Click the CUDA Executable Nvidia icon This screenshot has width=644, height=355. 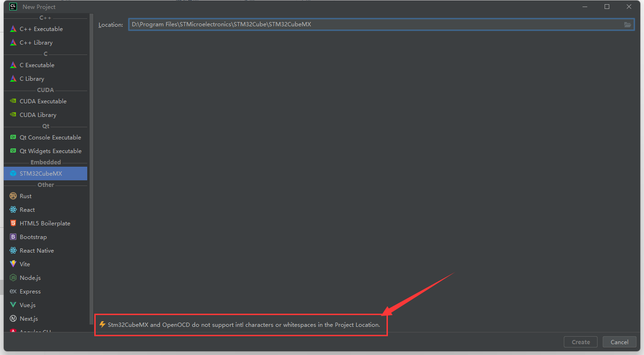tap(13, 101)
